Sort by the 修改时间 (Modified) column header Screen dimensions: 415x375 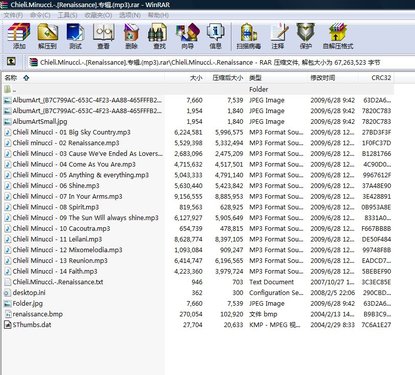point(323,78)
